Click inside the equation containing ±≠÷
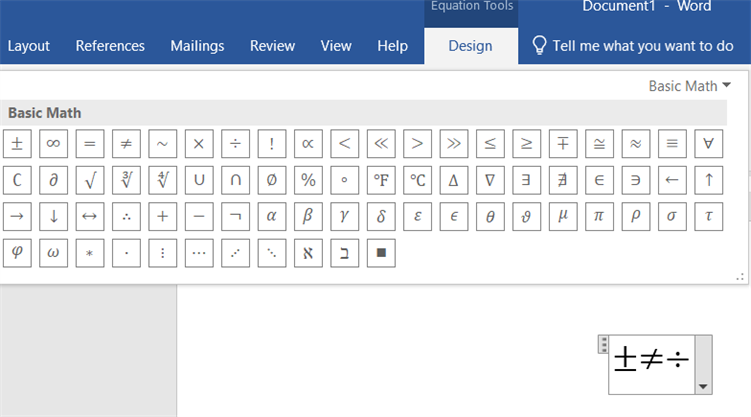Image resolution: width=751 pixels, height=417 pixels. (x=650, y=360)
